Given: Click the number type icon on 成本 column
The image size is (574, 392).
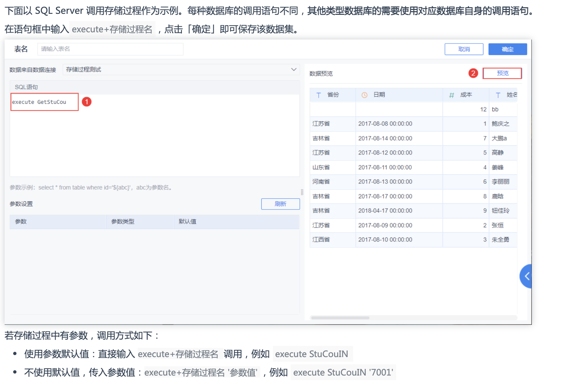Looking at the screenshot, I should click(451, 95).
